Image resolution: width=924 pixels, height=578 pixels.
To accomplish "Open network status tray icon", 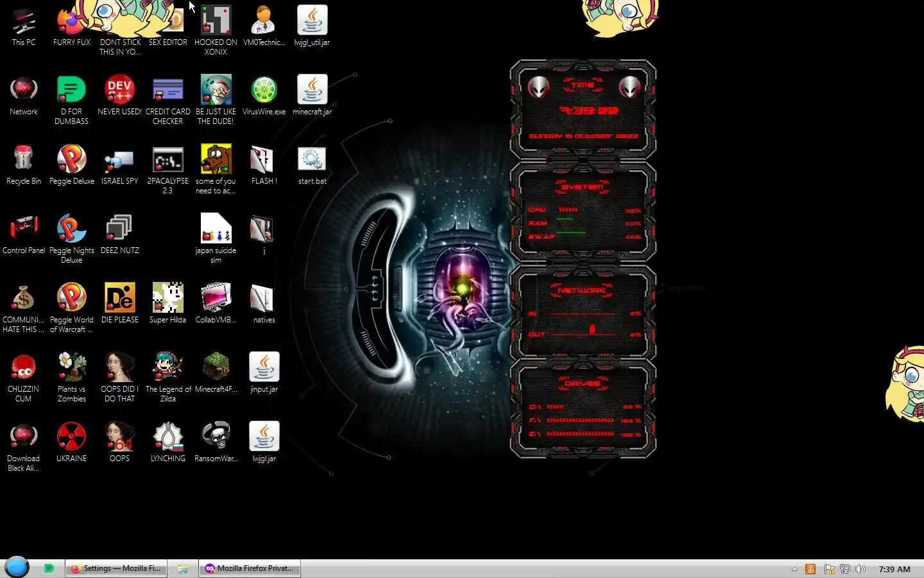I will 844,569.
